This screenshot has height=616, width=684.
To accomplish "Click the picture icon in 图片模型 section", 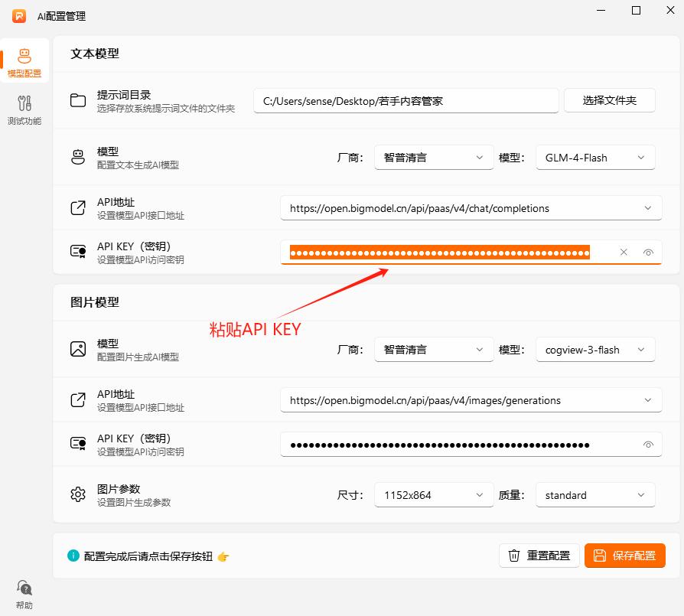I will [77, 349].
